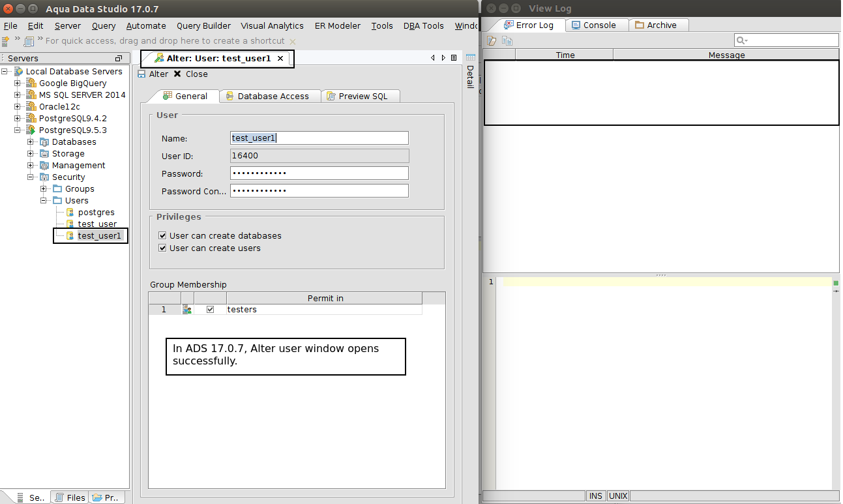Expand the Storage node
Image resolution: width=843 pixels, height=504 pixels.
click(x=31, y=154)
